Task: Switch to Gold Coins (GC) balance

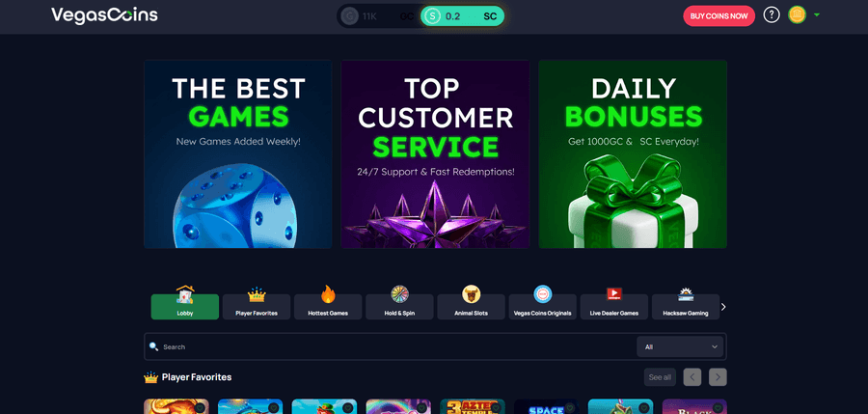Action: coord(379,16)
